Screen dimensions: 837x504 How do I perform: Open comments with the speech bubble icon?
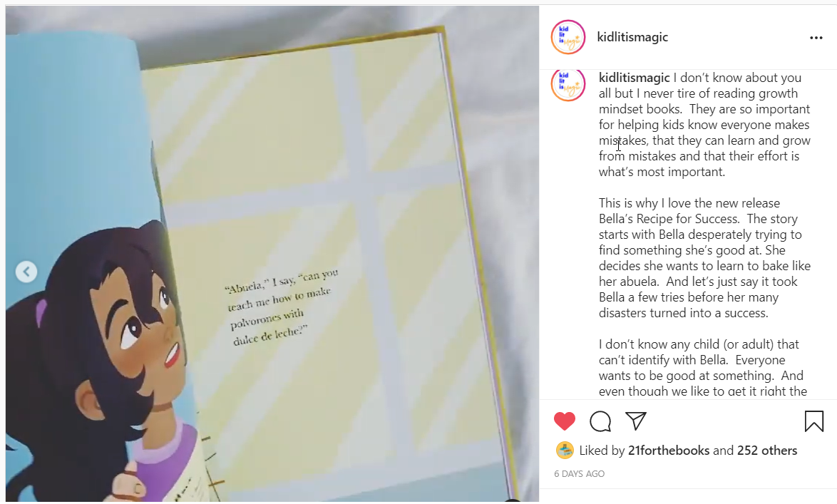pyautogui.click(x=600, y=421)
